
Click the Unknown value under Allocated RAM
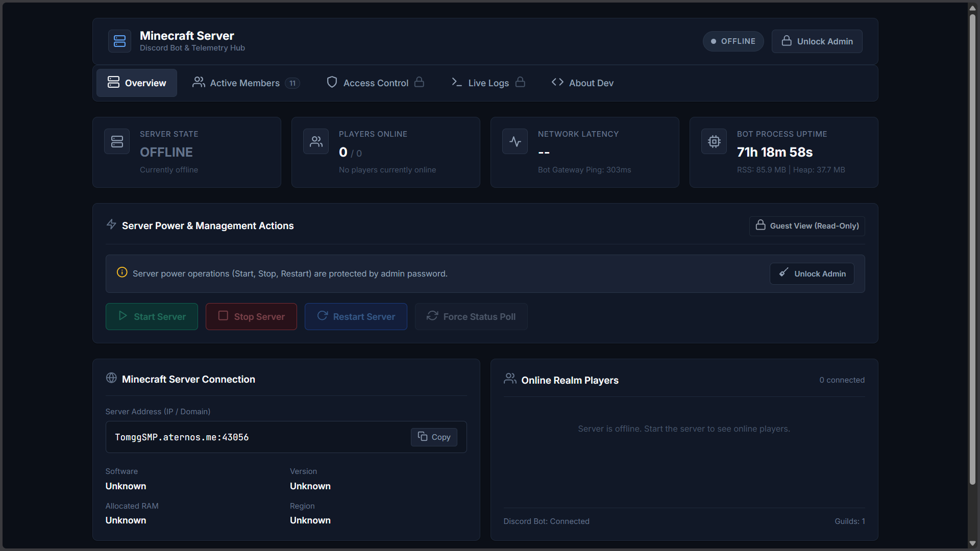coord(126,520)
